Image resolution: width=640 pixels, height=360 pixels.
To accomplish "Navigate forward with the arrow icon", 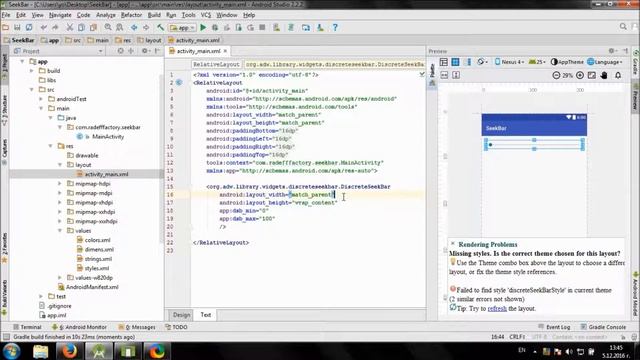I will [146, 27].
